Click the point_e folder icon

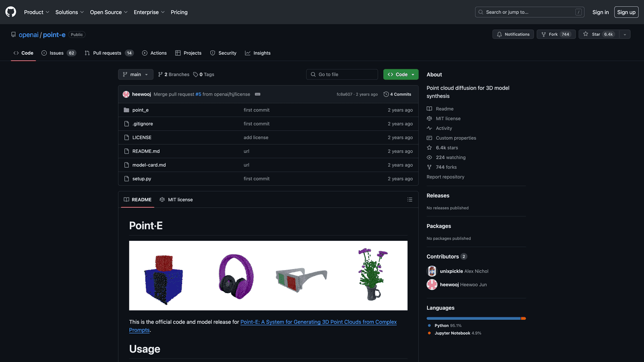click(126, 110)
